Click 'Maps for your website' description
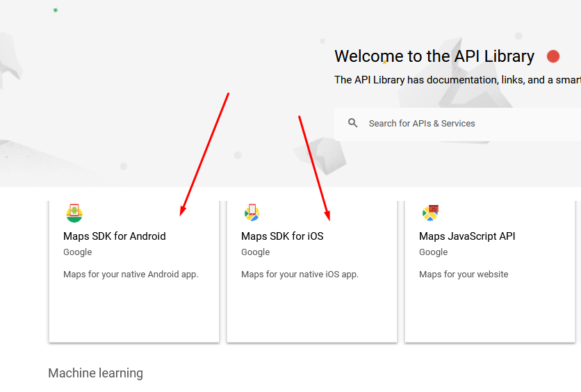Viewport: 581px width, 392px height. pos(464,274)
